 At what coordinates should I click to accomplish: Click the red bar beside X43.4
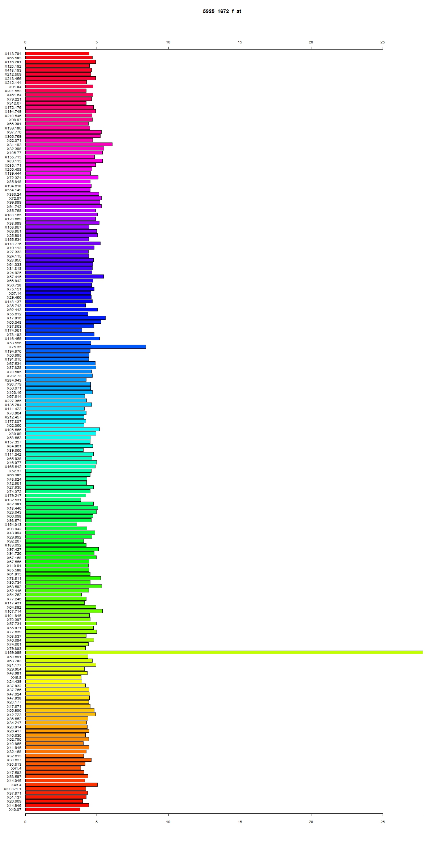pos(61,784)
